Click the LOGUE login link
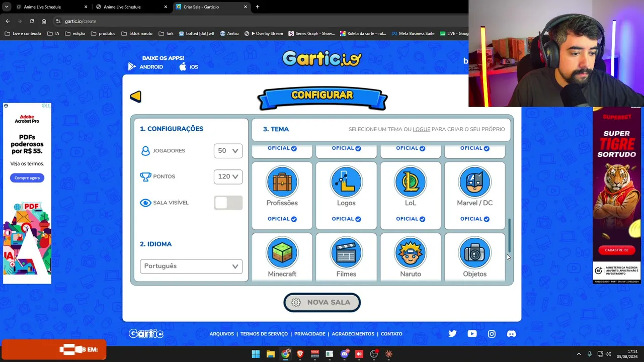This screenshot has height=362, width=644. [422, 129]
